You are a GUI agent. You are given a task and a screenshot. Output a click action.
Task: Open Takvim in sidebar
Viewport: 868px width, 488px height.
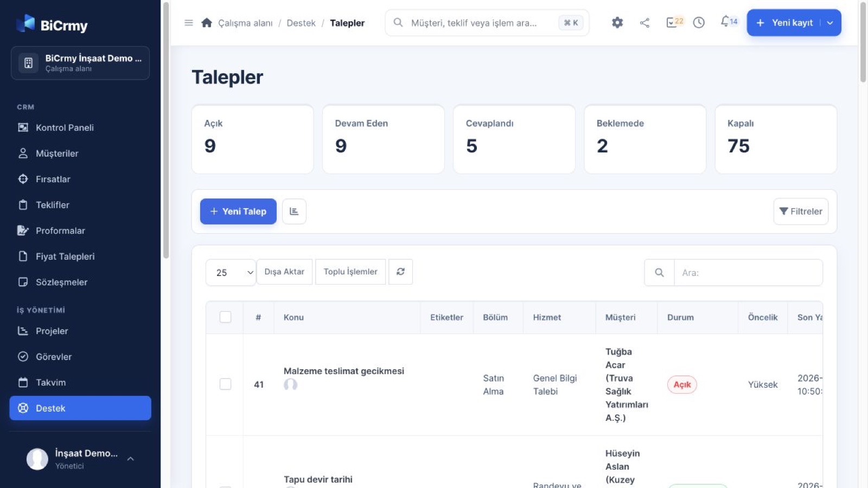tap(80, 382)
